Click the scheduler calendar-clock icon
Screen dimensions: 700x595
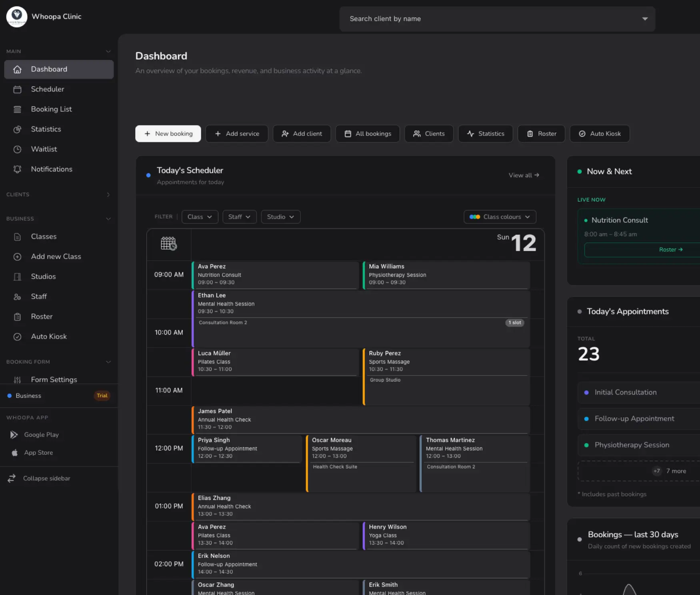(168, 243)
